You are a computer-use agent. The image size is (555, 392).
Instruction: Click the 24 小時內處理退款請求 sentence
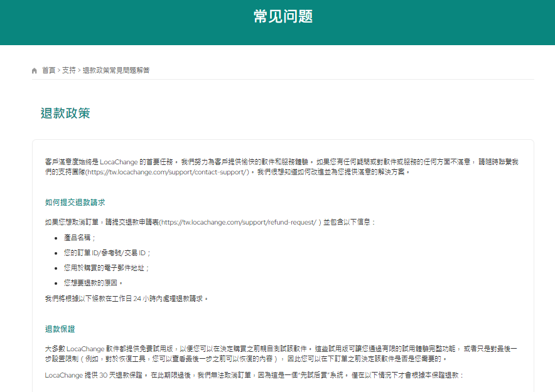(126, 299)
